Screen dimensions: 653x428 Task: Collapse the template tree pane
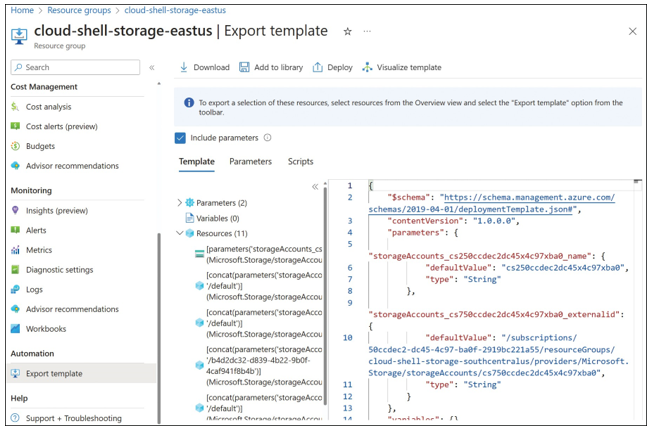pos(315,186)
